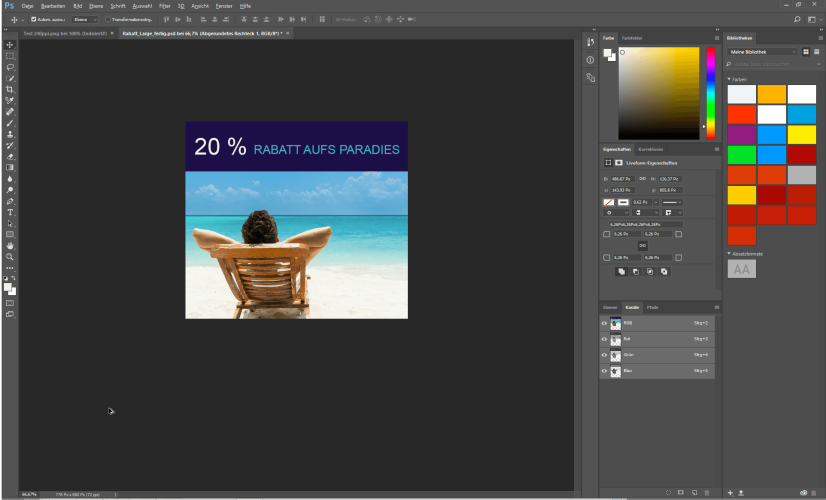Image resolution: width=826 pixels, height=500 pixels.
Task: Select the Crop tool
Action: (x=10, y=89)
